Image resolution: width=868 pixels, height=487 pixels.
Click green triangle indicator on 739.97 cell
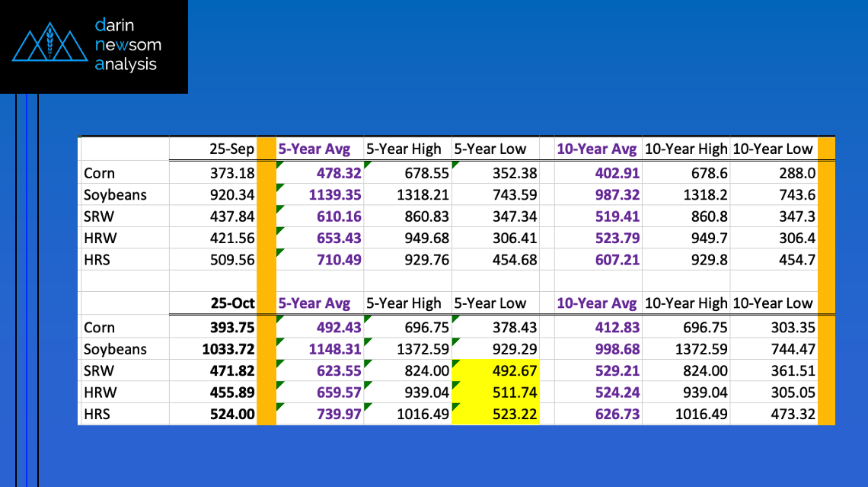click(279, 408)
